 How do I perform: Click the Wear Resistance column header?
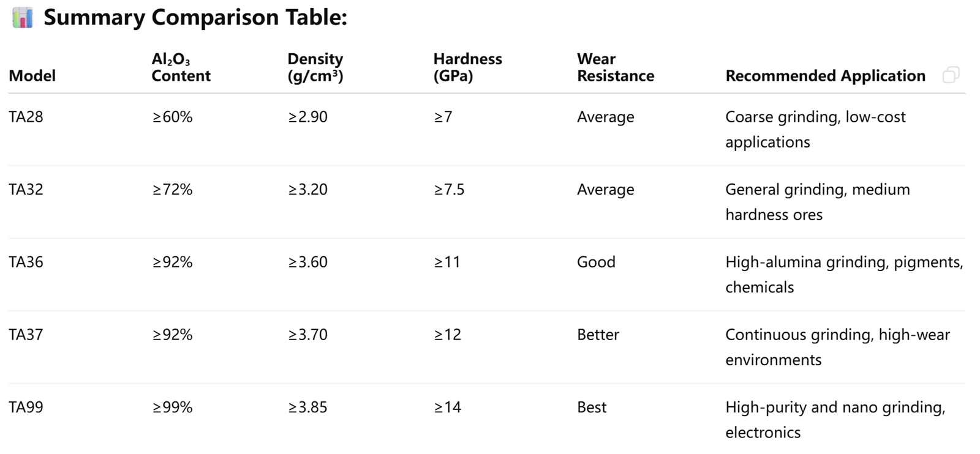pyautogui.click(x=615, y=67)
